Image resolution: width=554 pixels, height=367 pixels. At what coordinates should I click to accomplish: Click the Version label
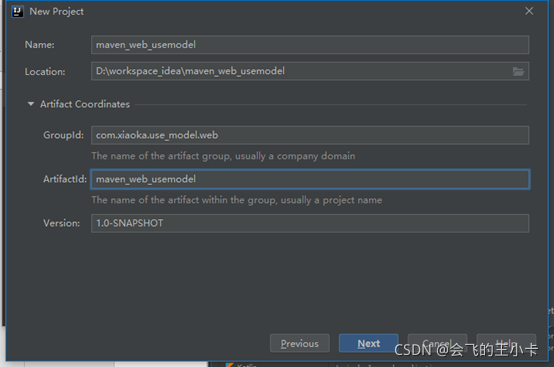click(x=61, y=223)
